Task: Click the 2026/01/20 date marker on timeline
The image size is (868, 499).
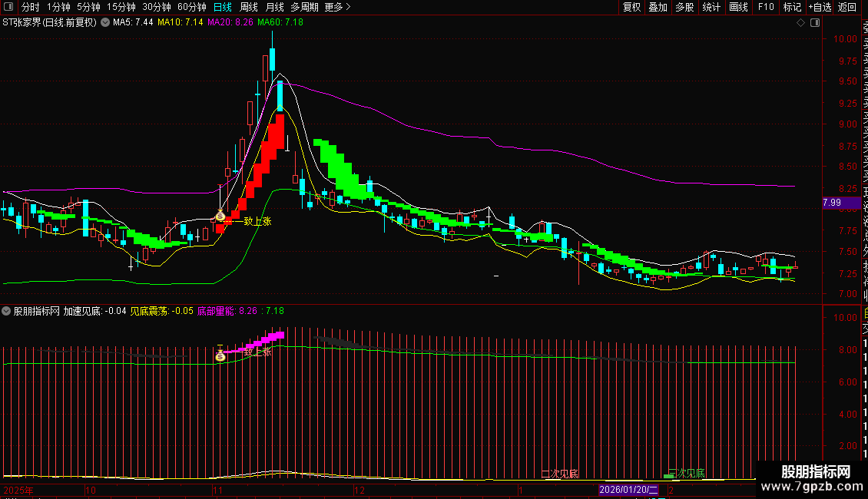Action: pyautogui.click(x=628, y=490)
